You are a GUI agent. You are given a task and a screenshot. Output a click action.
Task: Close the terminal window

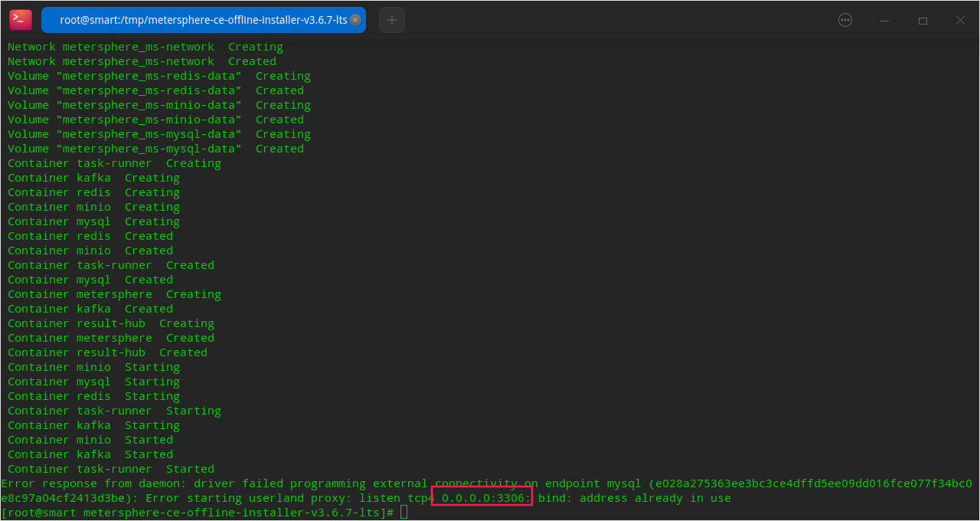[960, 20]
